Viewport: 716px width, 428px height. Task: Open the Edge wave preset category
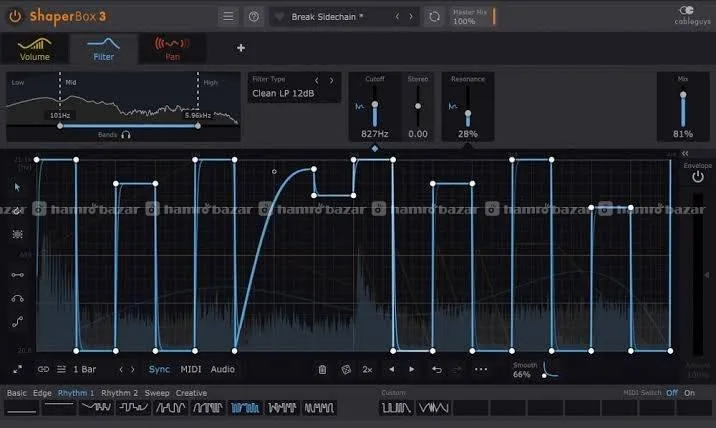42,393
